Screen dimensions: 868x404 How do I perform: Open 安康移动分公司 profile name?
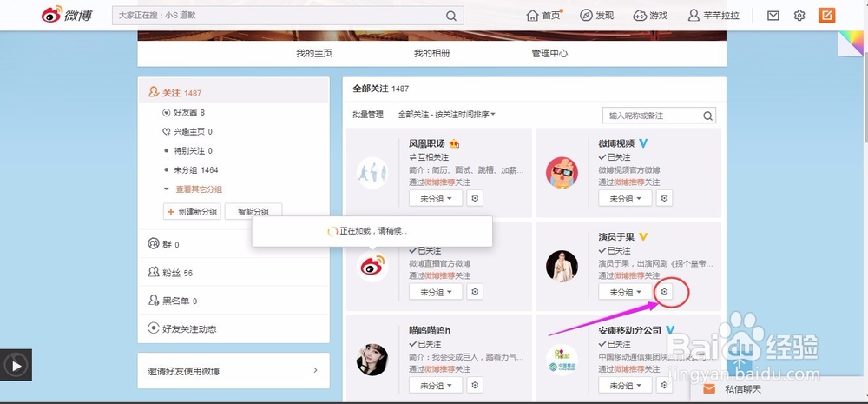click(x=630, y=330)
